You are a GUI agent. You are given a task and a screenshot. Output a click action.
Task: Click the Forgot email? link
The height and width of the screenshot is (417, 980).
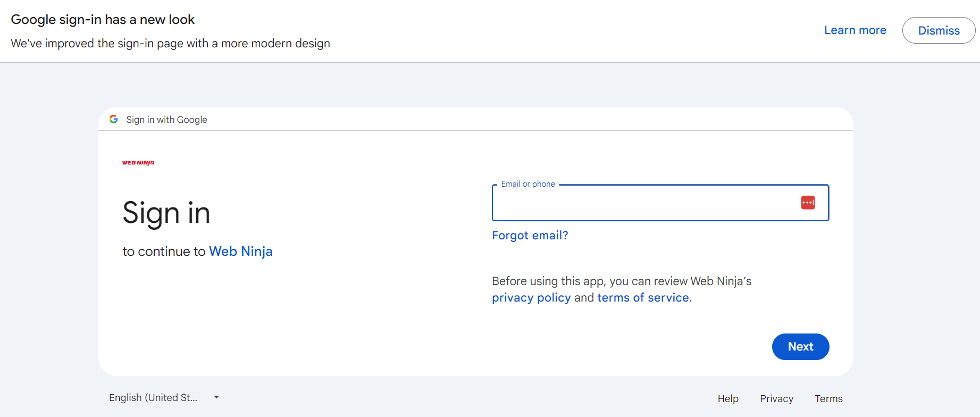tap(530, 236)
